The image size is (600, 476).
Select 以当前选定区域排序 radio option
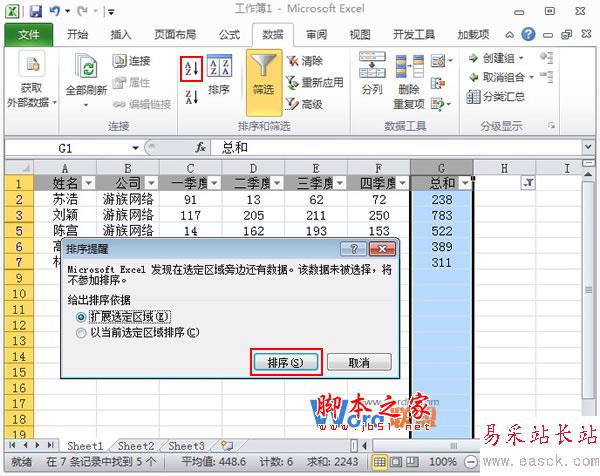(81, 333)
